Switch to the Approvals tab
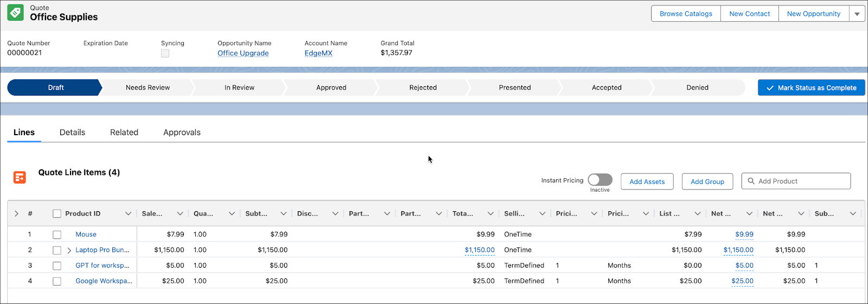Viewport: 868px width, 304px height. click(x=182, y=132)
